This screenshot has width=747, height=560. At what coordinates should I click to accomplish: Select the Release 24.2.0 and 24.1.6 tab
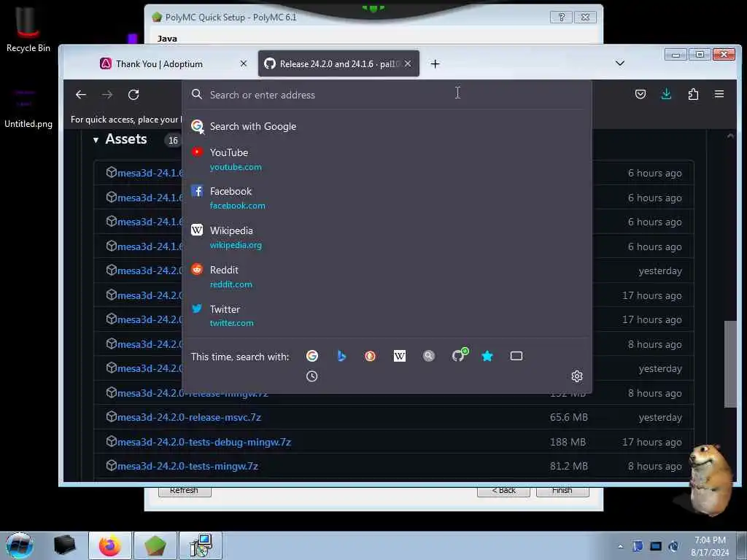coord(338,64)
